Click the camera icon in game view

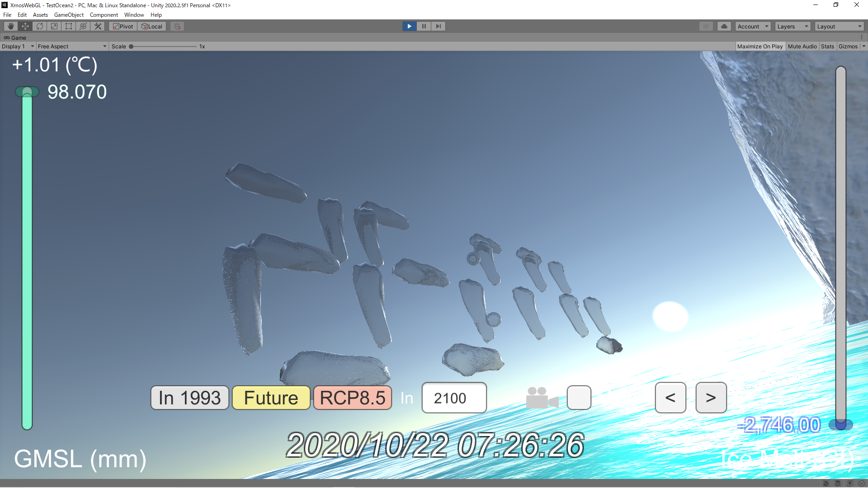click(542, 398)
